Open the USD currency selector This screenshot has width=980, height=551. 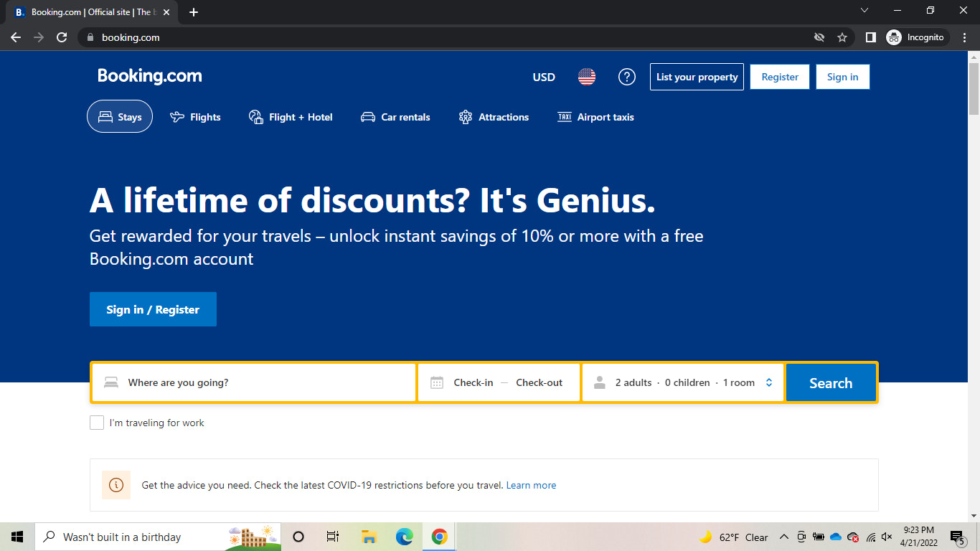point(544,77)
